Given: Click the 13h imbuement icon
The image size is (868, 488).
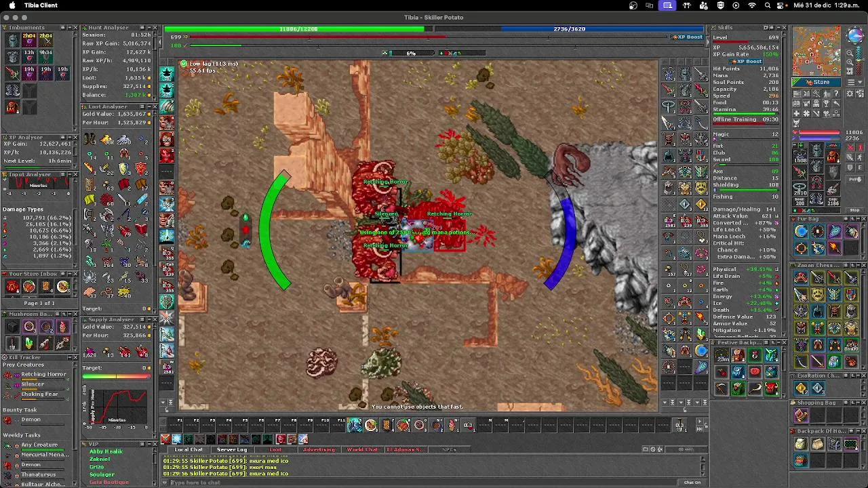Looking at the screenshot, I should (x=29, y=57).
